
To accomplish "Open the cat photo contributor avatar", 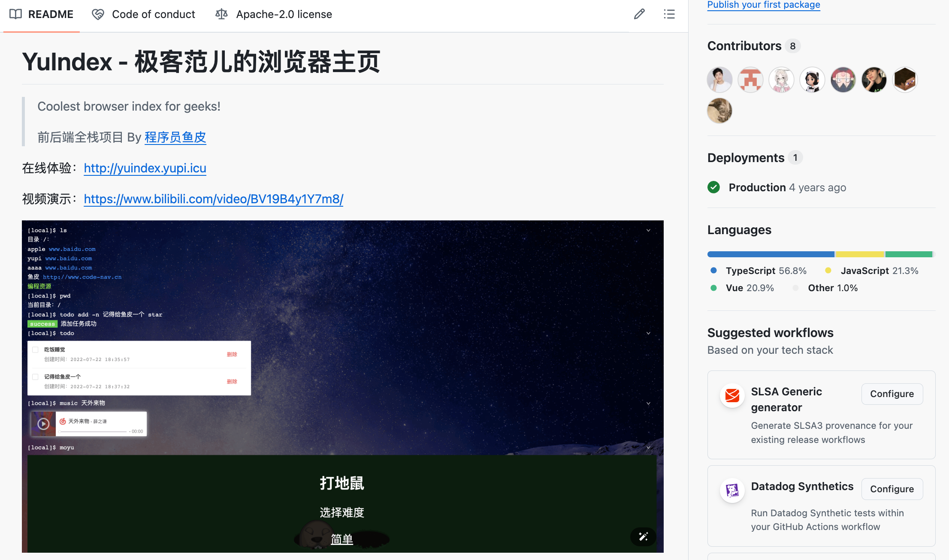I will point(719,111).
